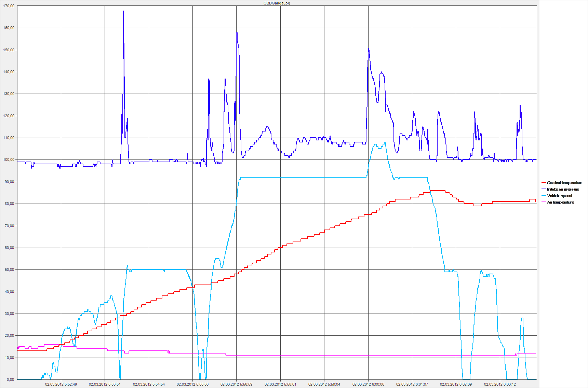Click the 02.03.2012 5:52:48 time label
This screenshot has height=388, width=588.
pos(61,384)
